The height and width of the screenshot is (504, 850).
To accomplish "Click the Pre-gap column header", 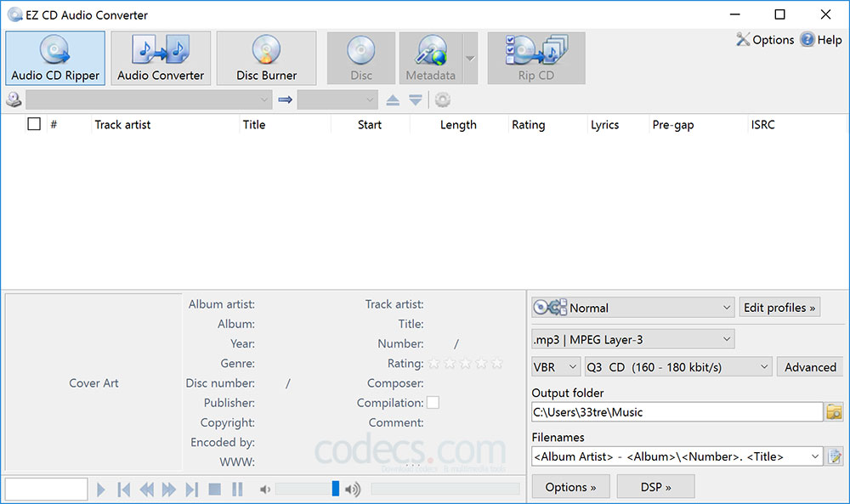I will coord(672,125).
